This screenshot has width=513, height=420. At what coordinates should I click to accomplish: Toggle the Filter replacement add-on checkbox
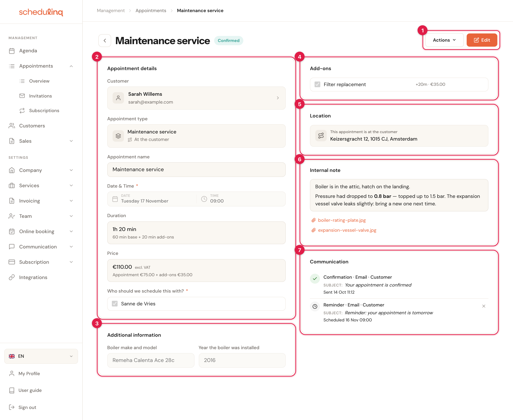(x=317, y=84)
